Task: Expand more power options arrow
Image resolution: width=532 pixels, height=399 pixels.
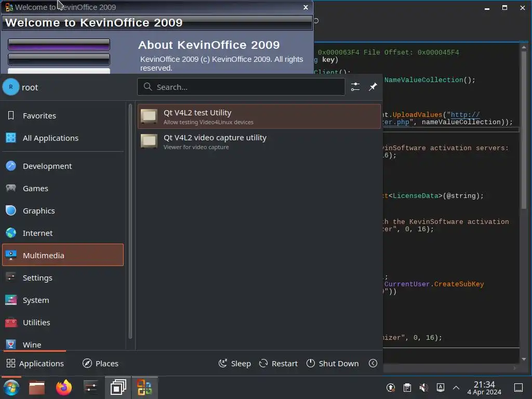Action: 373,363
